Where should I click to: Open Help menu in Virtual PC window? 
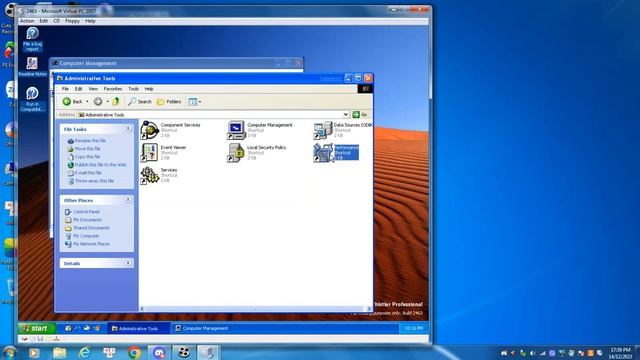[90, 21]
